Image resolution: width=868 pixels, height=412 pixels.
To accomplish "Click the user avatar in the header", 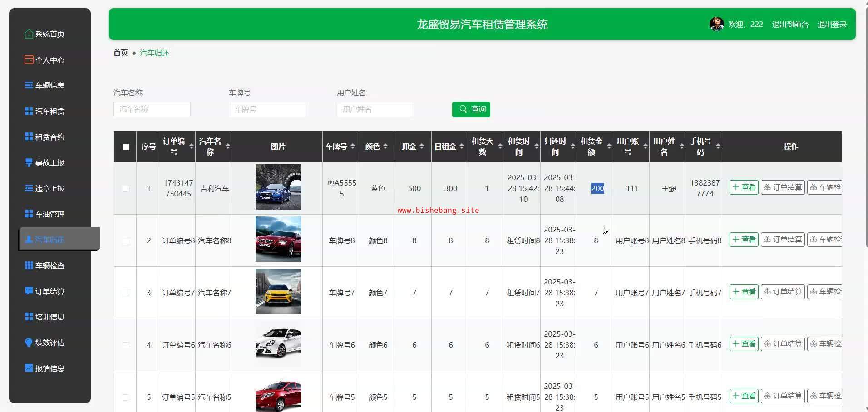I will tap(716, 24).
